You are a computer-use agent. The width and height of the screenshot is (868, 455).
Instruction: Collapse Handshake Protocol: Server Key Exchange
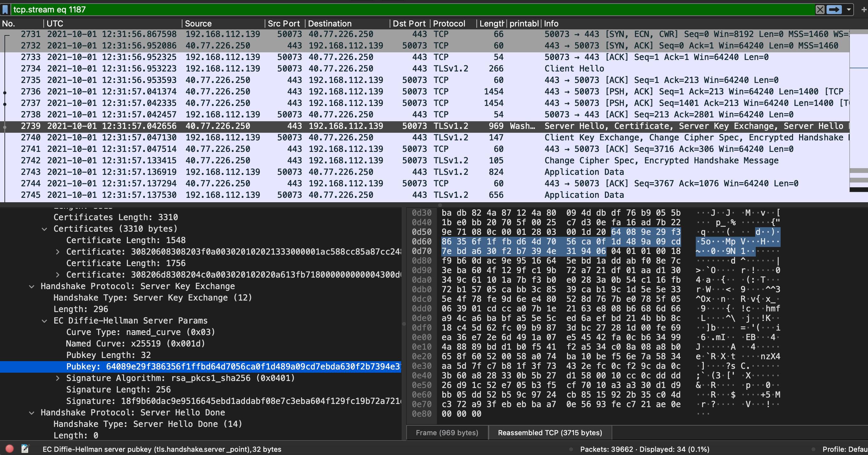click(31, 287)
